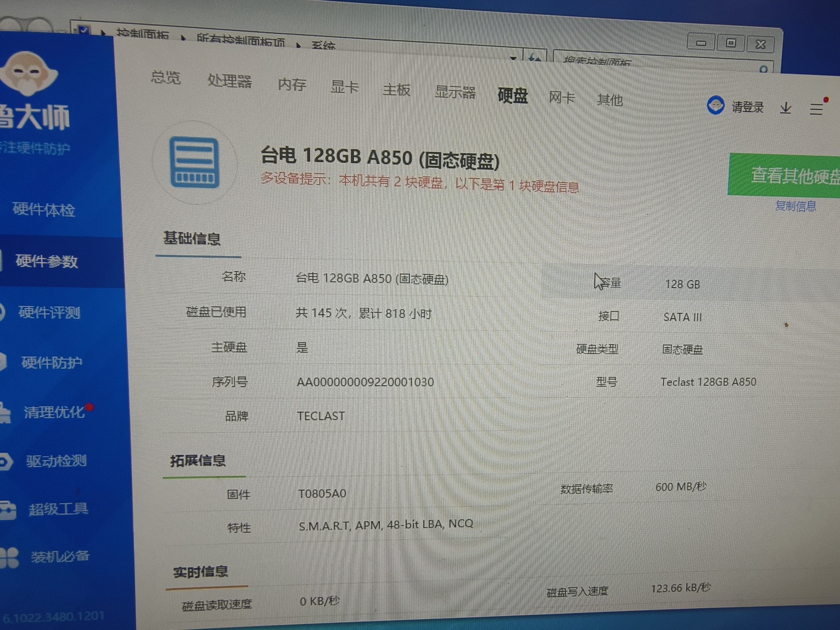The height and width of the screenshot is (630, 840).
Task: Open 驱动检测 in the sidebar
Action: 57,461
